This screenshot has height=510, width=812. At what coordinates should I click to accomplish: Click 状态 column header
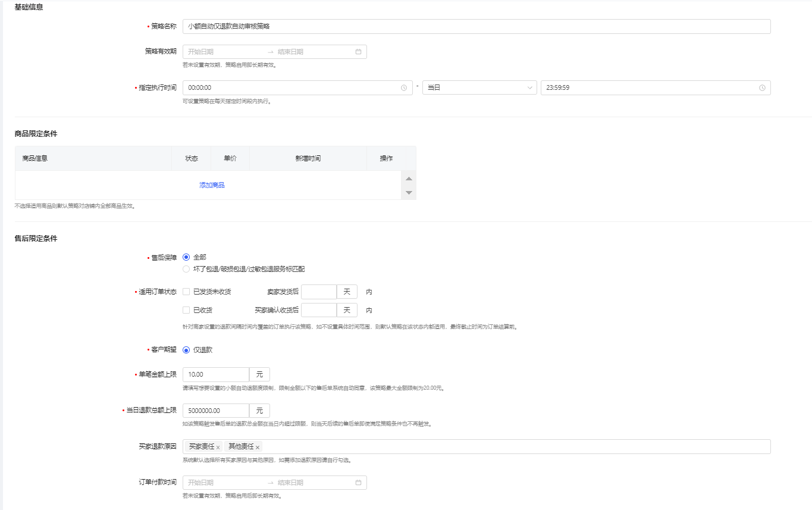[192, 158]
